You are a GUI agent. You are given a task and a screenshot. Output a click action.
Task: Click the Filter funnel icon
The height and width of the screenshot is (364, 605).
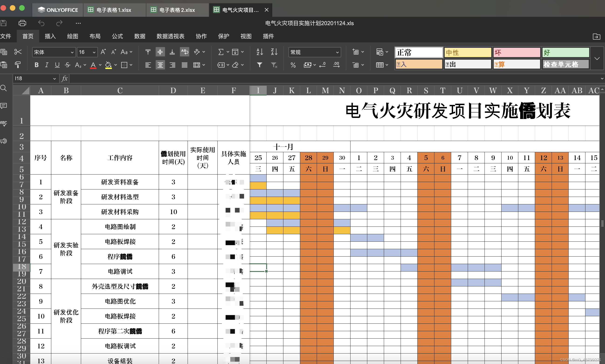(x=260, y=65)
